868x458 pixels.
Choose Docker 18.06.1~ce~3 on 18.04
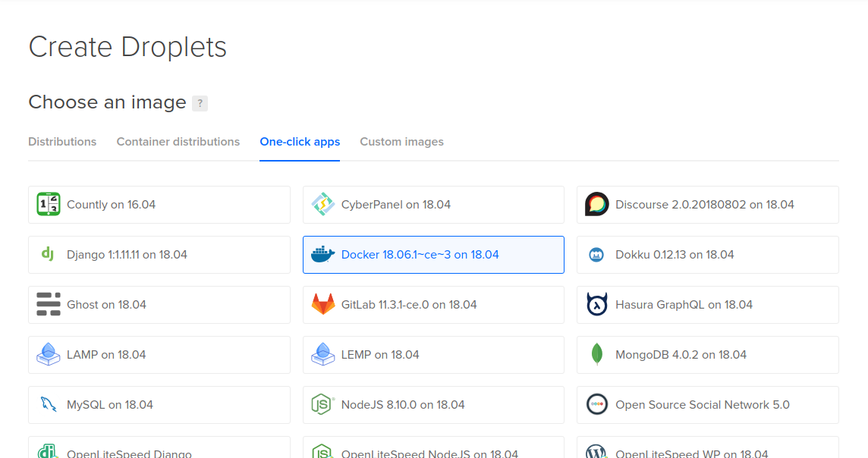(433, 255)
